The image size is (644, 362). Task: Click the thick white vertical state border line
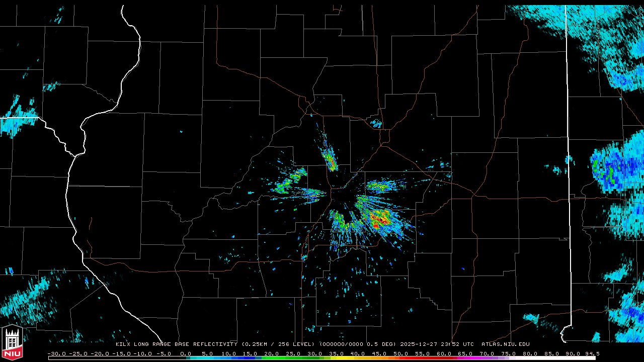click(569, 151)
